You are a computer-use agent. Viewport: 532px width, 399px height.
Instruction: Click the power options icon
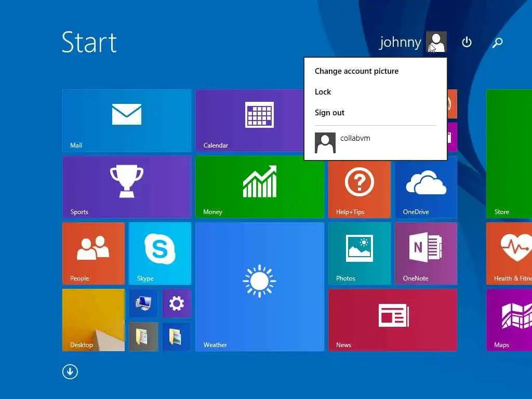pyautogui.click(x=467, y=42)
